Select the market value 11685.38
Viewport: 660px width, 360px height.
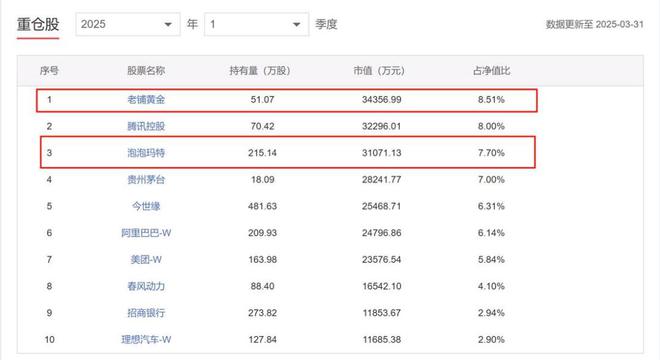pyautogui.click(x=382, y=339)
